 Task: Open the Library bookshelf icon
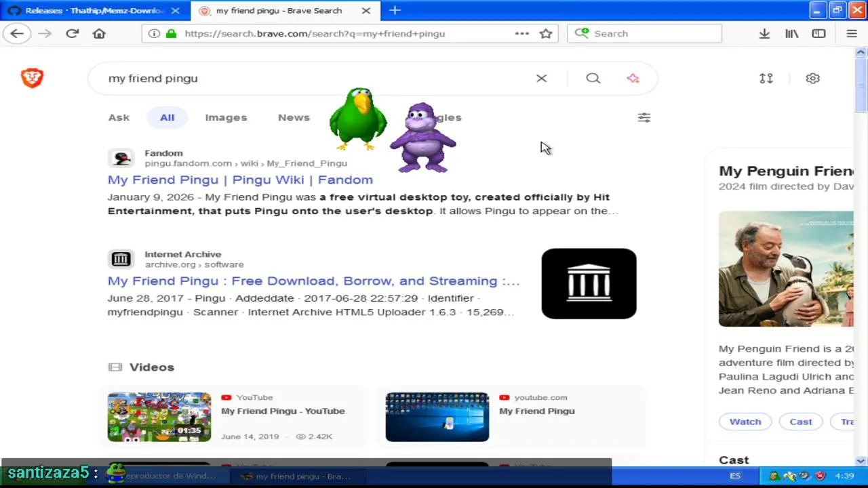point(791,33)
